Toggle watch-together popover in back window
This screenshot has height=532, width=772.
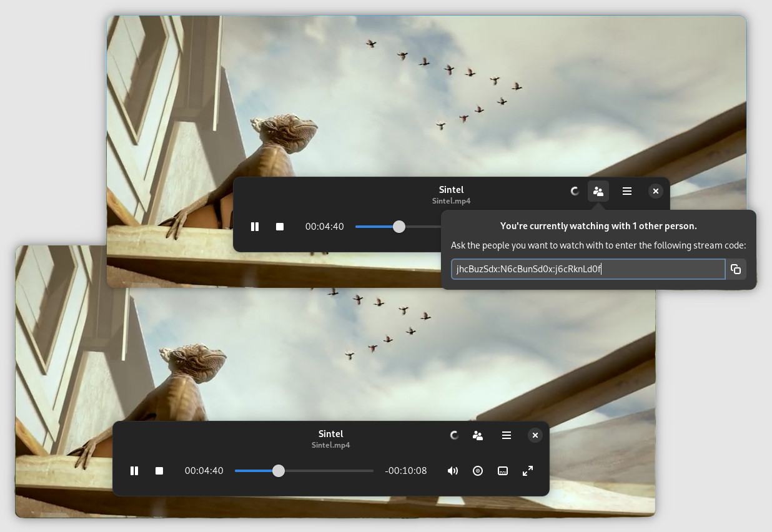click(x=598, y=191)
